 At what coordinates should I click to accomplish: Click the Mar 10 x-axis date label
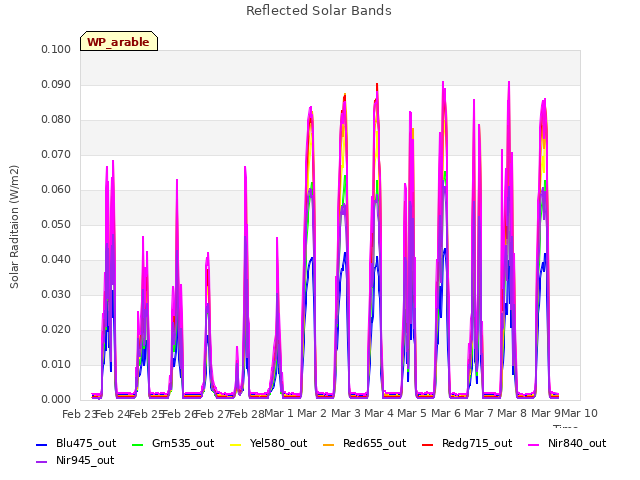580,413
